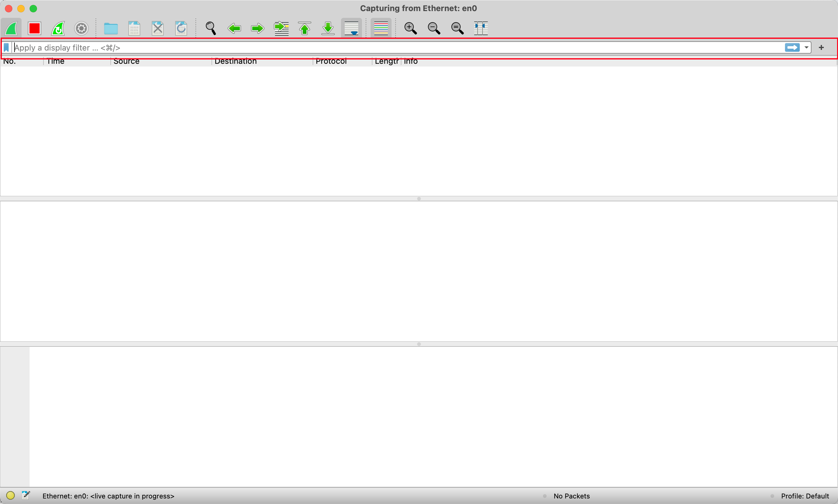This screenshot has width=838, height=504.
Task: Restart the current capture
Action: pos(58,28)
